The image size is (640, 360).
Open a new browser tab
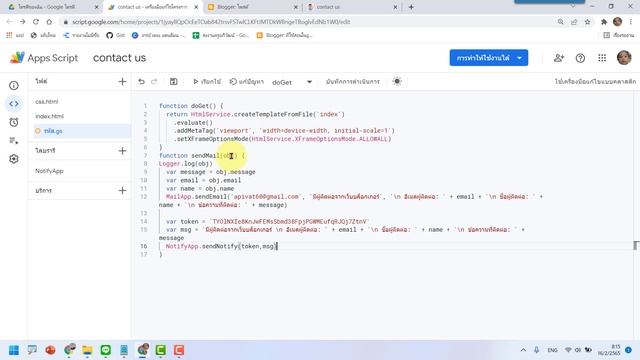pyautogui.click(x=411, y=7)
